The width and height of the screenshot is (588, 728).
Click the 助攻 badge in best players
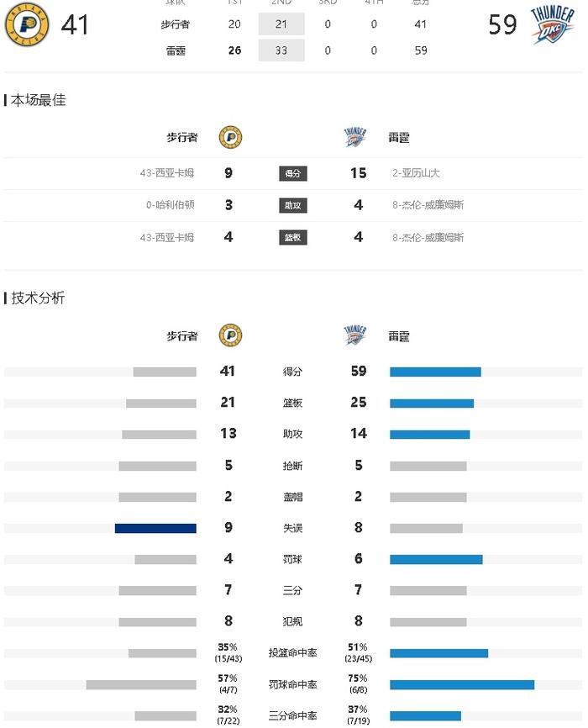pos(293,206)
